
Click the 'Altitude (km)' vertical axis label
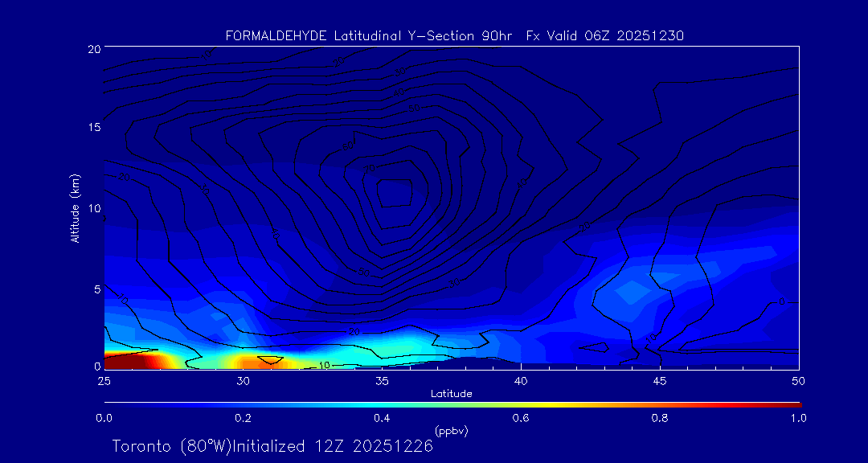(75, 207)
